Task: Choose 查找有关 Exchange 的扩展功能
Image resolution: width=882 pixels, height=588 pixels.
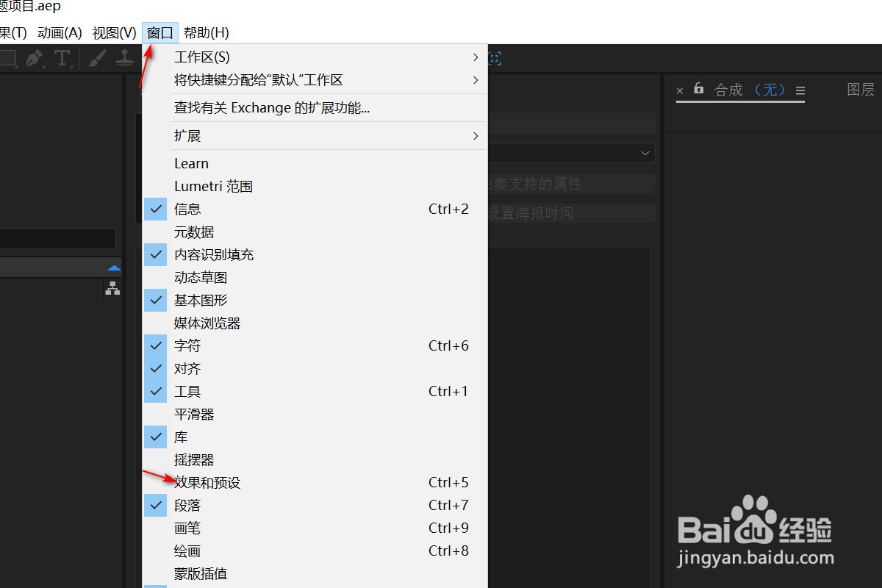Action: coord(315,107)
